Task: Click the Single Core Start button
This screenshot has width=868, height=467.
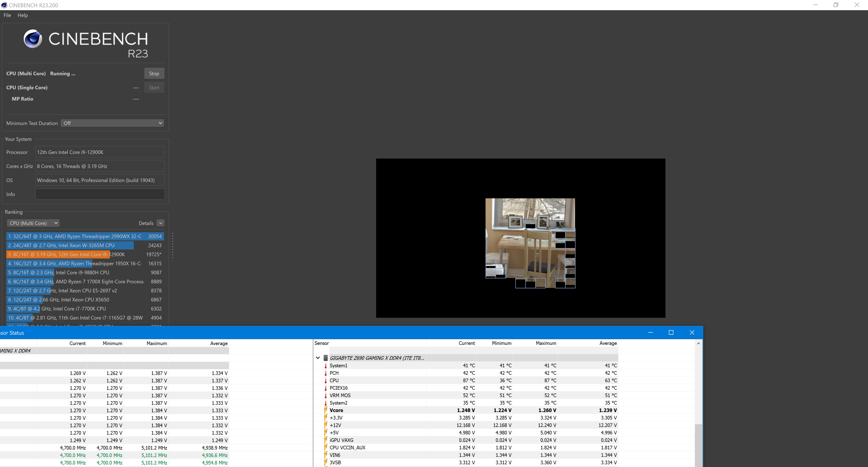Action: point(154,88)
